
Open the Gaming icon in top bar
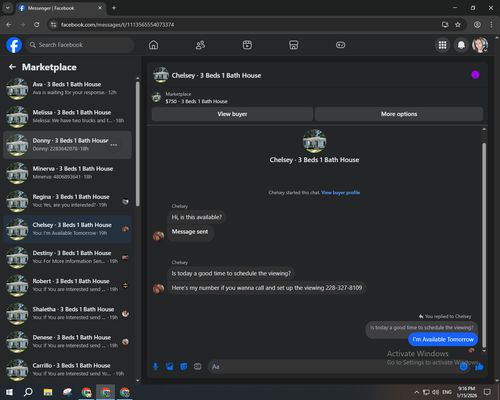pyautogui.click(x=340, y=45)
